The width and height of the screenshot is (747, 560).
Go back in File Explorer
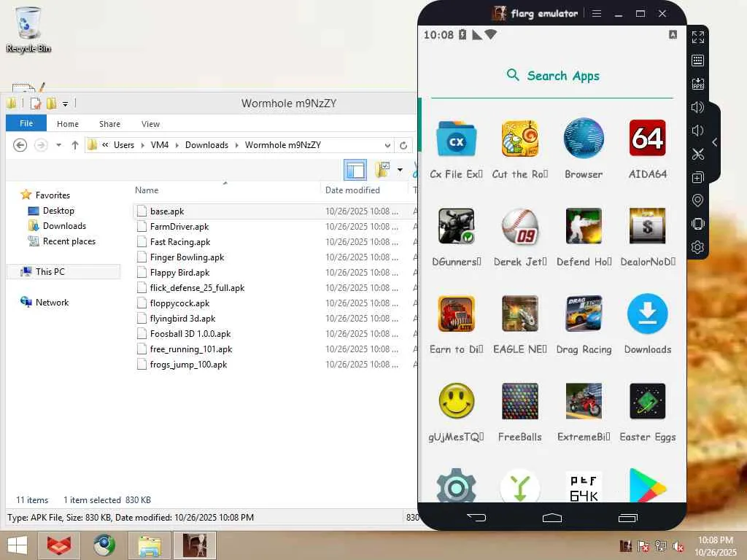[x=20, y=145]
